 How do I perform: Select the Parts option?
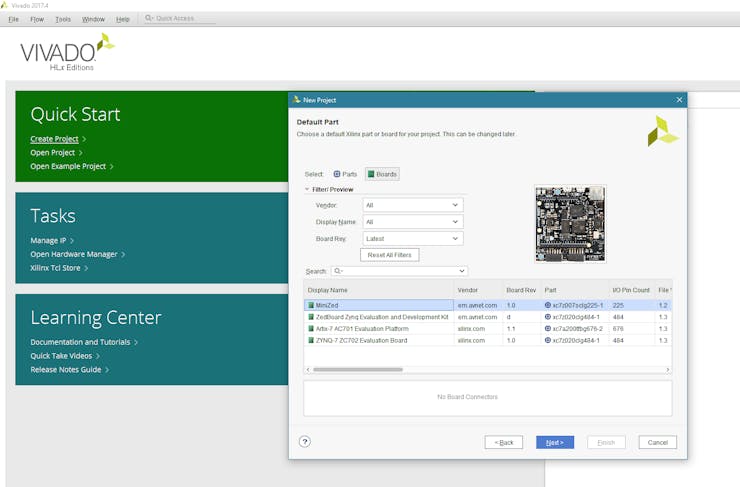(x=345, y=174)
